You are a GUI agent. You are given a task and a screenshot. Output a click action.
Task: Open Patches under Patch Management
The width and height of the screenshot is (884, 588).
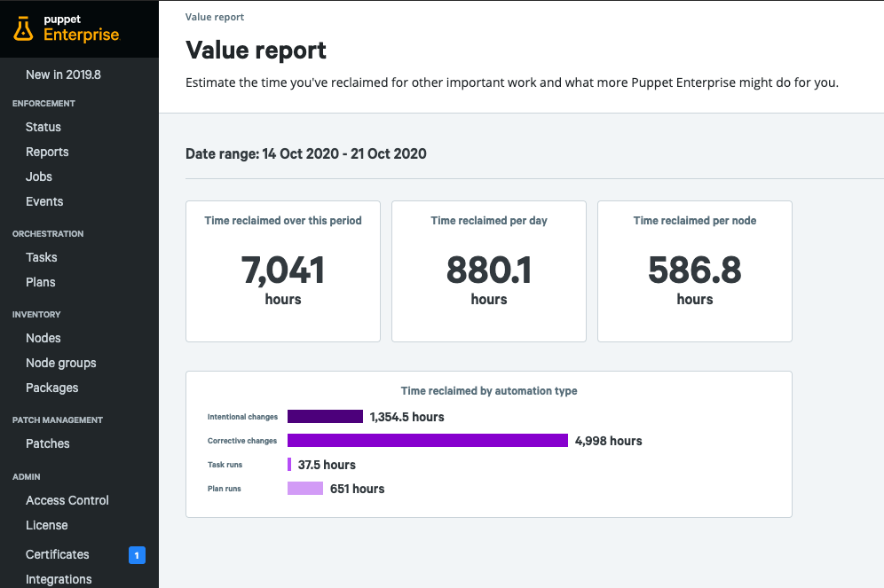48,443
